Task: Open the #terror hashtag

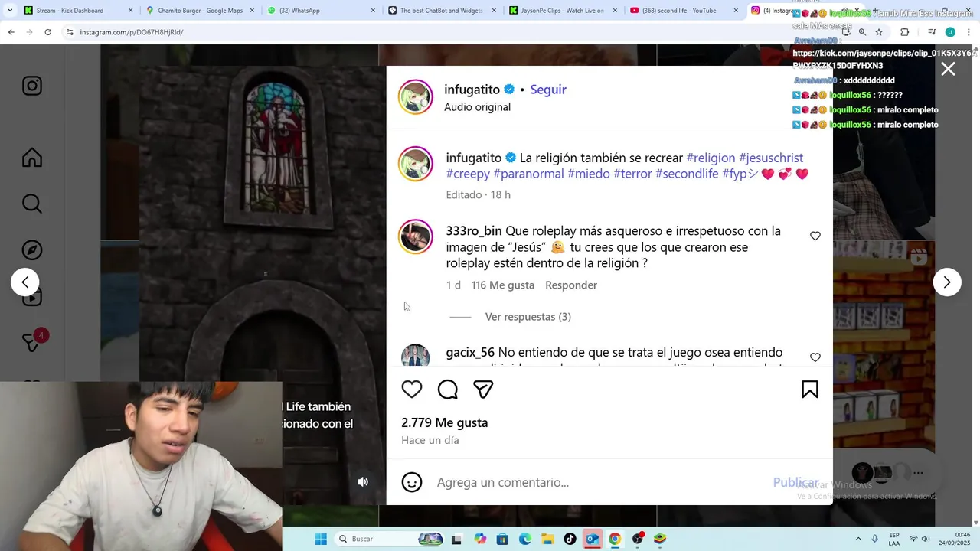Action: point(632,174)
